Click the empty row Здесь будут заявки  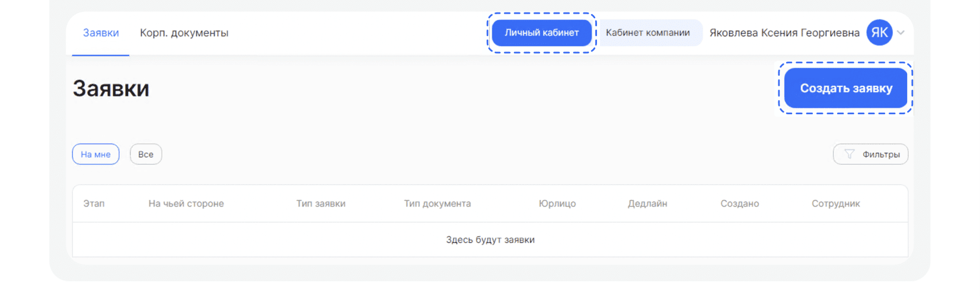point(490,240)
